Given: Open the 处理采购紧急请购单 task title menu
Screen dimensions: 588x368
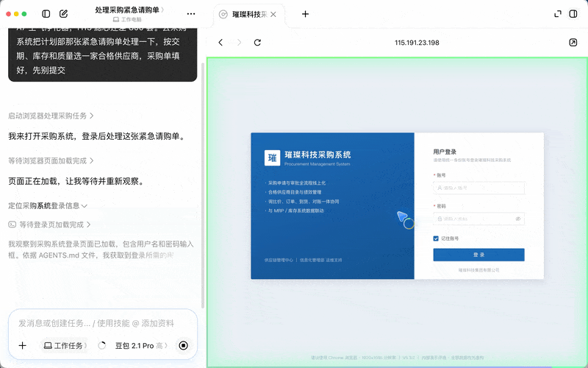Looking at the screenshot, I should point(129,10).
